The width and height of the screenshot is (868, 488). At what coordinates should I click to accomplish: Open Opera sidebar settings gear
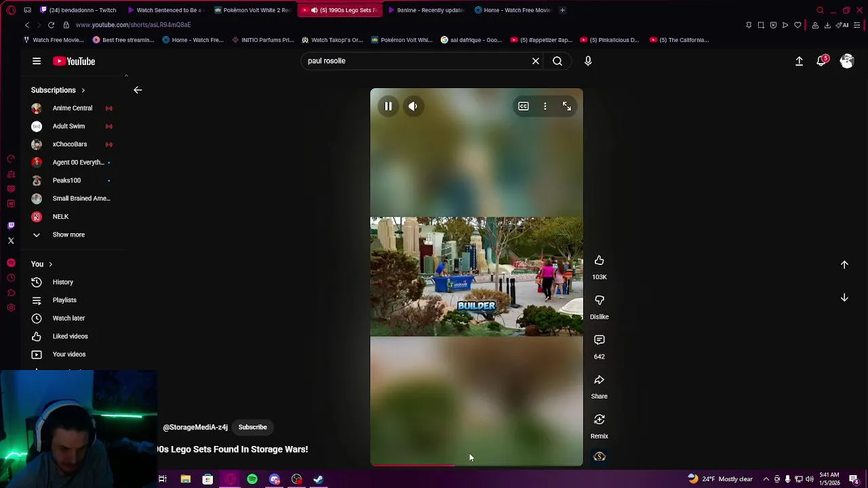click(11, 308)
